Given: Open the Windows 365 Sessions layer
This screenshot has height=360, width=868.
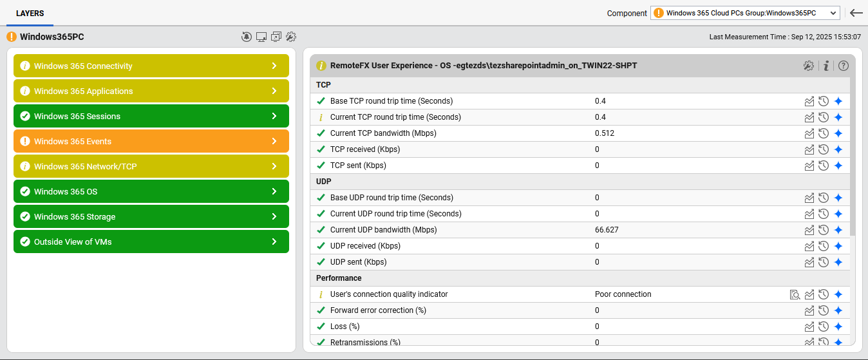Looking at the screenshot, I should point(151,116).
